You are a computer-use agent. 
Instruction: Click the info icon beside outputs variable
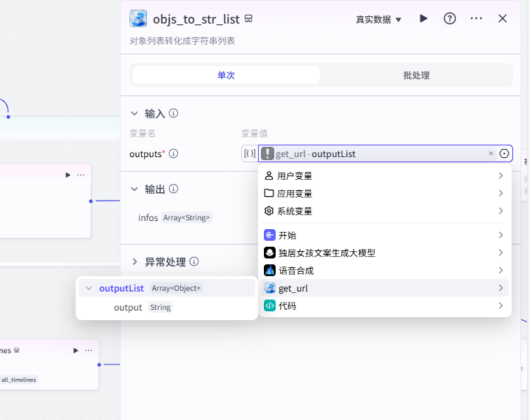tap(173, 153)
